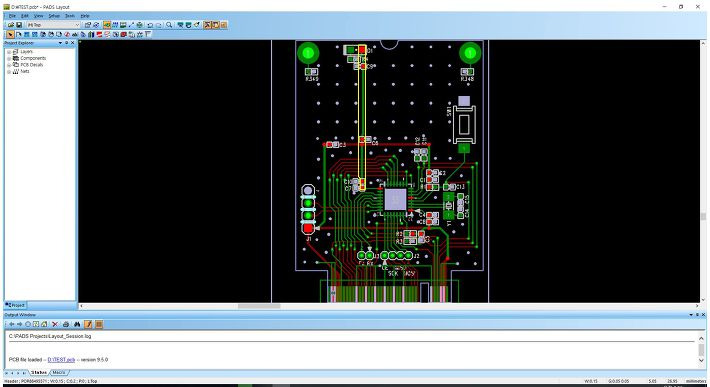This screenshot has height=387, width=710.
Task: Click the last drafting toolbar options icon
Action: 148,34
